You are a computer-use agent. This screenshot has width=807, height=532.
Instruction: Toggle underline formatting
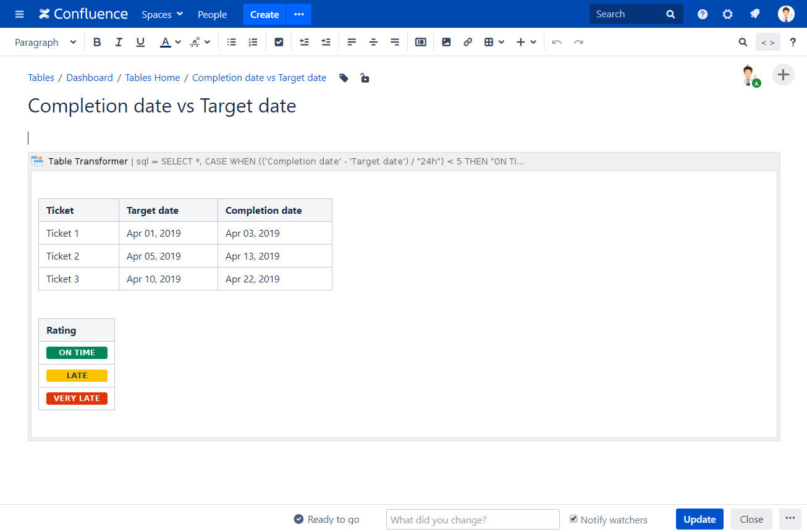[140, 42]
